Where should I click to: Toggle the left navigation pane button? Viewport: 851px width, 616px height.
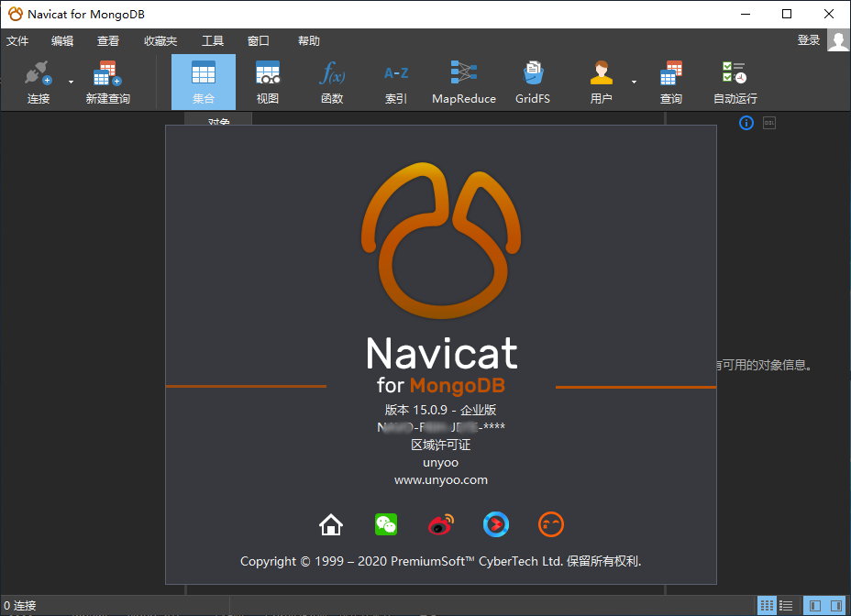[x=815, y=605]
